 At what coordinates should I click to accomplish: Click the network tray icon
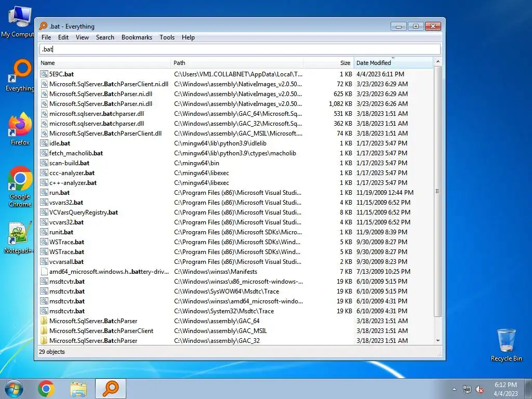point(467,390)
